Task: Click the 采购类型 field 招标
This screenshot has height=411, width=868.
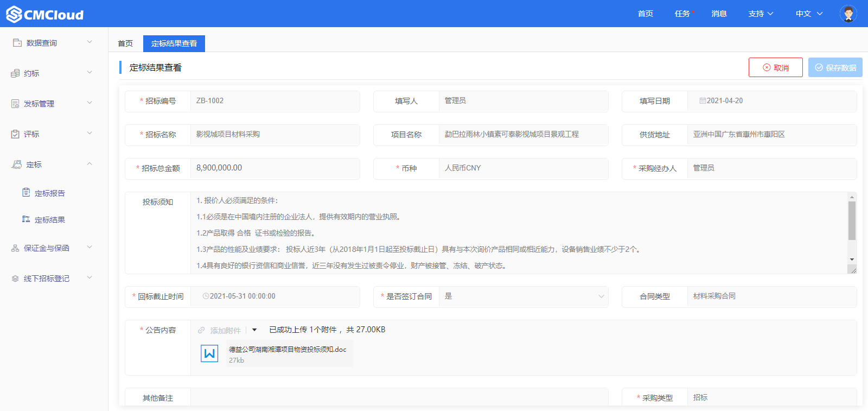Action: 772,397
